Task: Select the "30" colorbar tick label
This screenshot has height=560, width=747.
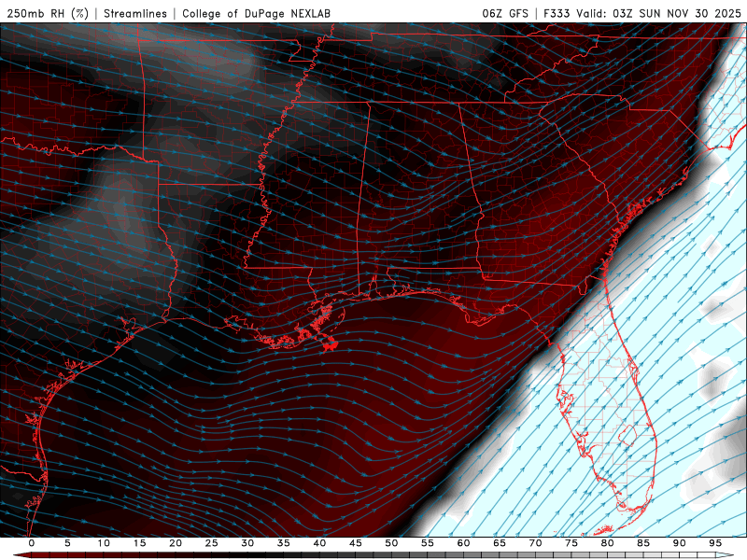Action: click(x=247, y=543)
